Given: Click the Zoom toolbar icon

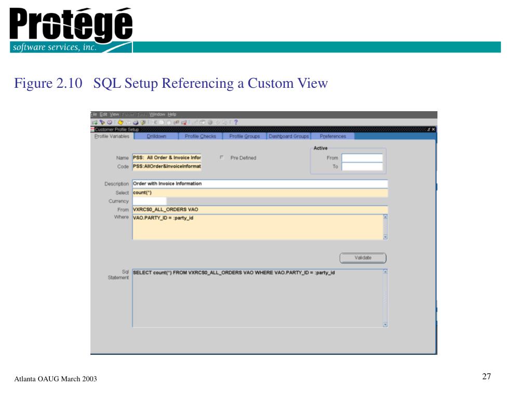Looking at the screenshot, I should [x=202, y=123].
